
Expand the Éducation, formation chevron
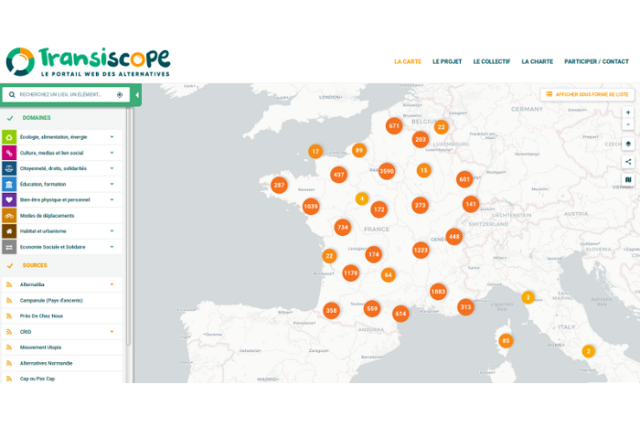(x=112, y=184)
